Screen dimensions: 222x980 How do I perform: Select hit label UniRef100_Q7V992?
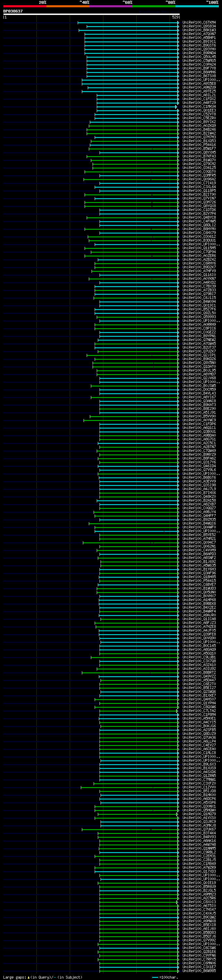[199, 940]
